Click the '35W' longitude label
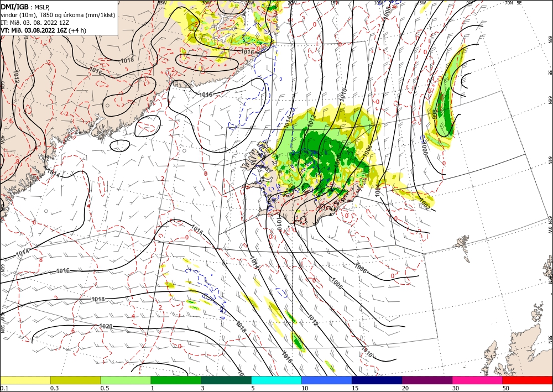The width and height of the screenshot is (553, 392). (162, 3)
